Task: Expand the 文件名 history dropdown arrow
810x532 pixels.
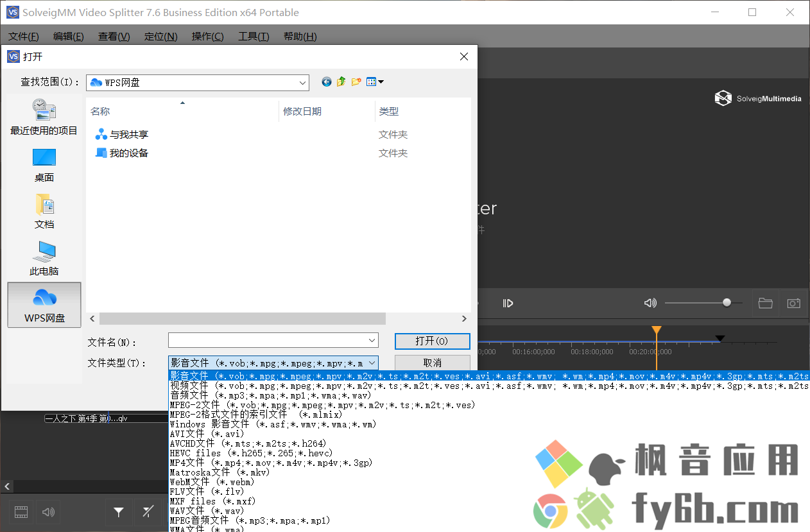Action: (372, 340)
